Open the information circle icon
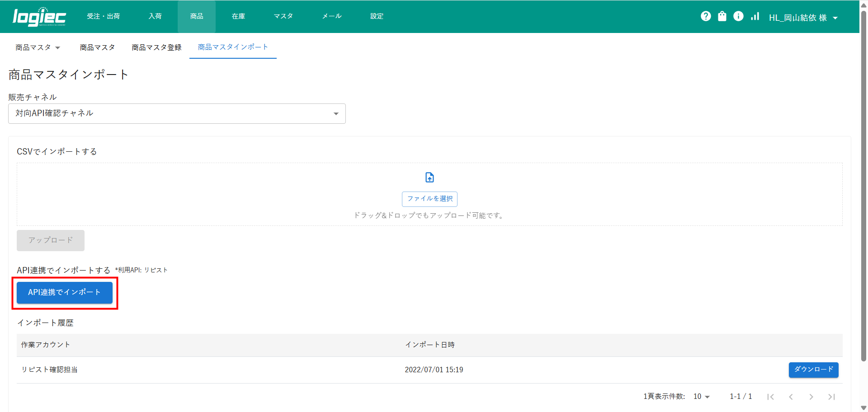Screen dimensions: 868x412 pyautogui.click(x=738, y=17)
